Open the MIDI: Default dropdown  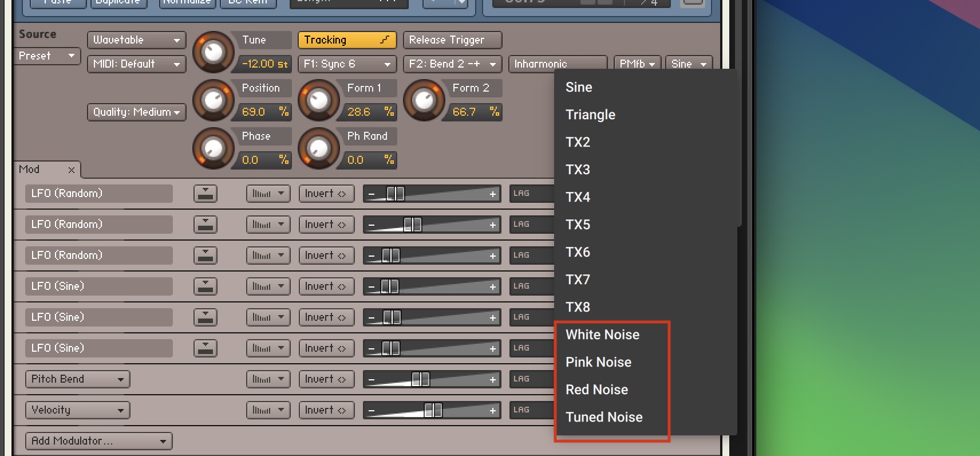pos(137,64)
